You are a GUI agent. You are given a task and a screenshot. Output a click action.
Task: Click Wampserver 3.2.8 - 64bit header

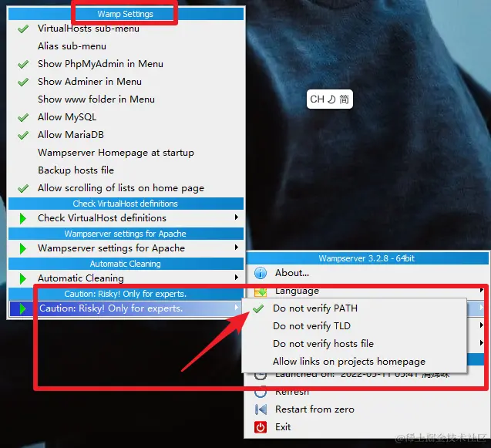[367, 258]
